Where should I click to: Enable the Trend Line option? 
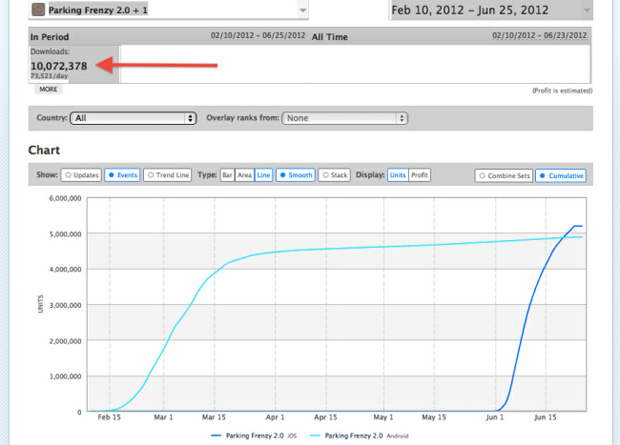[168, 175]
